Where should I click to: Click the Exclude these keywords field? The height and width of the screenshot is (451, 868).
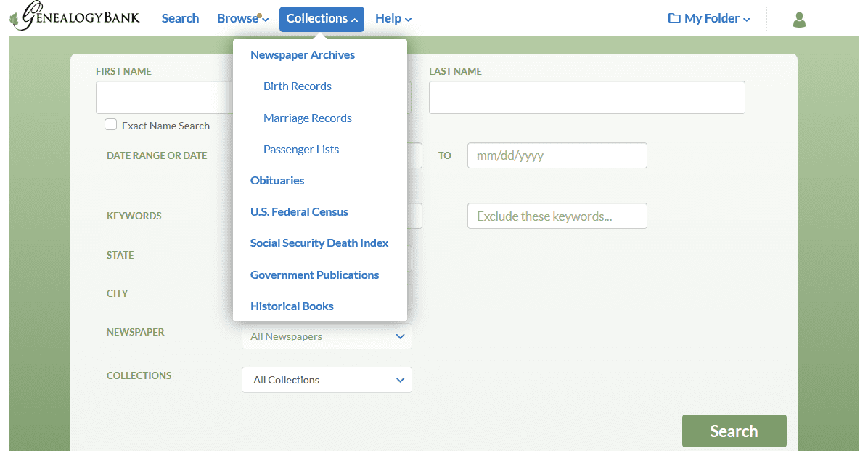click(557, 216)
